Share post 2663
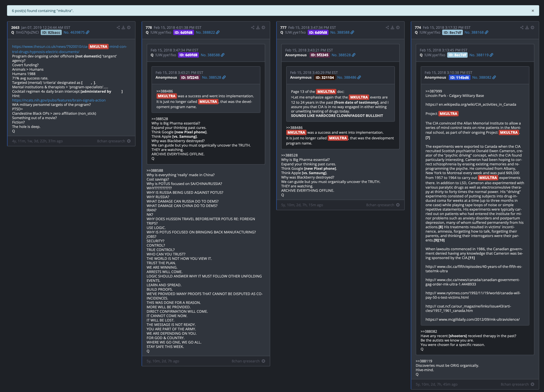The height and width of the screenshot is (392, 544). (118, 28)
